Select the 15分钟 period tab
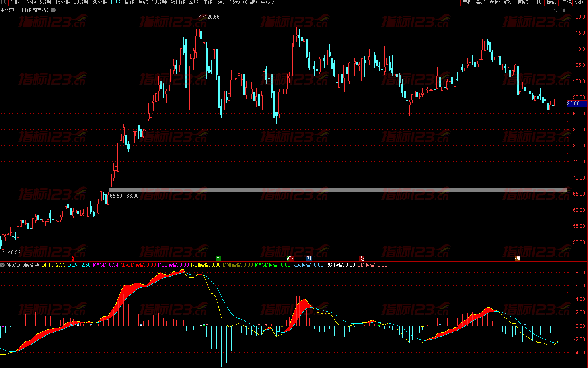 click(x=63, y=2)
